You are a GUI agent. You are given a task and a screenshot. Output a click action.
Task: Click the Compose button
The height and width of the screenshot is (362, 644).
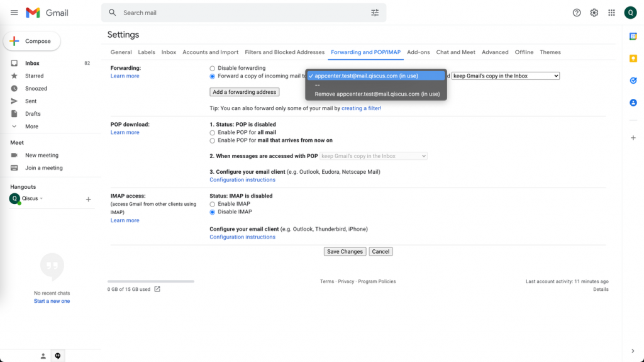click(x=32, y=41)
